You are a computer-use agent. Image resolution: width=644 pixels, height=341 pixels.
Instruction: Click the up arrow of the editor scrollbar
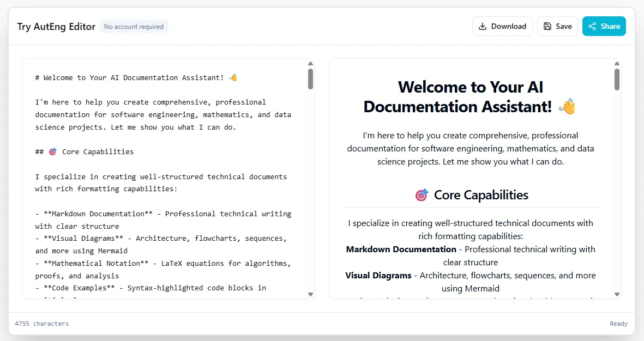pos(310,64)
